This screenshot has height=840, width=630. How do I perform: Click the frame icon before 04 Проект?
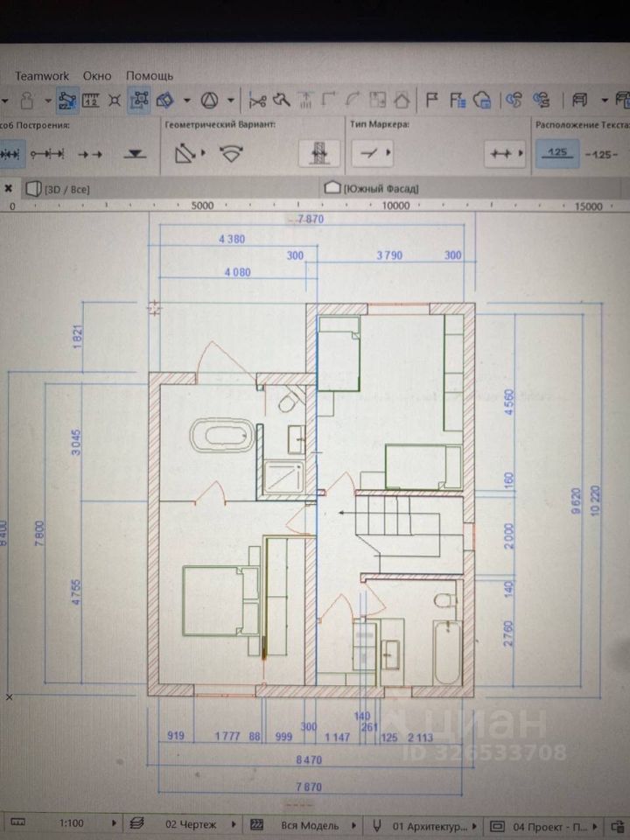(x=498, y=826)
